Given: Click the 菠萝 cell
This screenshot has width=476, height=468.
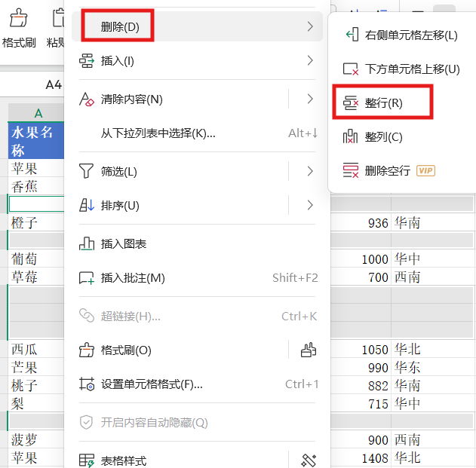Looking at the screenshot, I should coord(36,439).
